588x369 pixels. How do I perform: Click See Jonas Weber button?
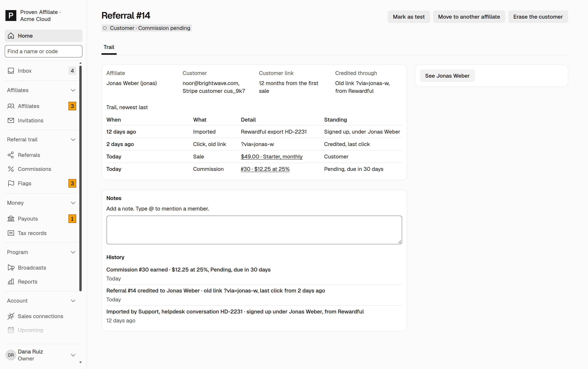pyautogui.click(x=447, y=76)
